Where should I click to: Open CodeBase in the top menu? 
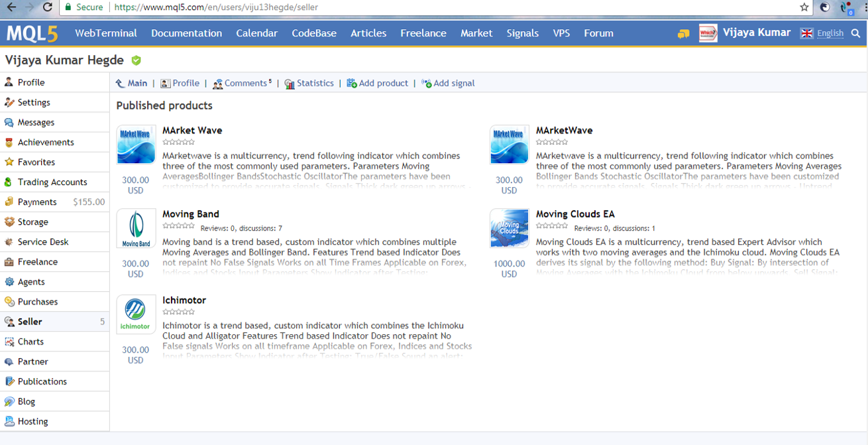tap(314, 33)
